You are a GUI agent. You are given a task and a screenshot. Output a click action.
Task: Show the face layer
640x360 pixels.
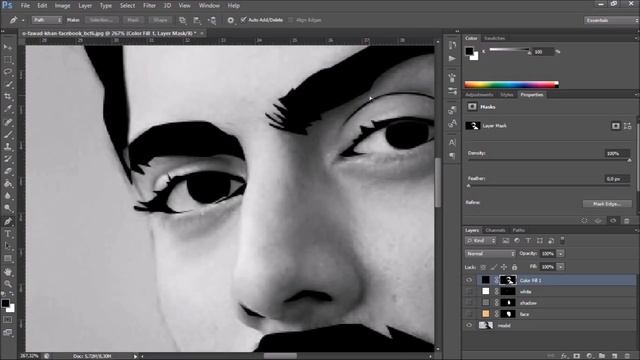click(469, 314)
